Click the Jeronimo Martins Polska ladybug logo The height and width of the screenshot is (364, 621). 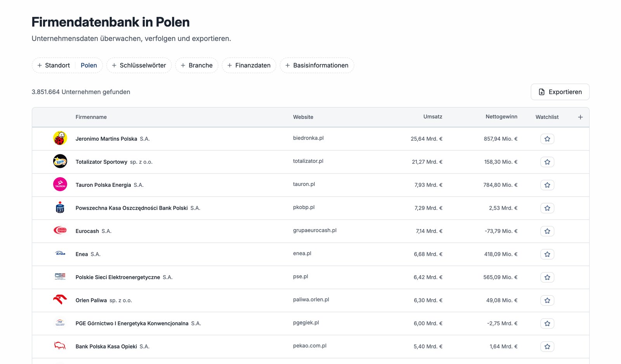pyautogui.click(x=60, y=138)
